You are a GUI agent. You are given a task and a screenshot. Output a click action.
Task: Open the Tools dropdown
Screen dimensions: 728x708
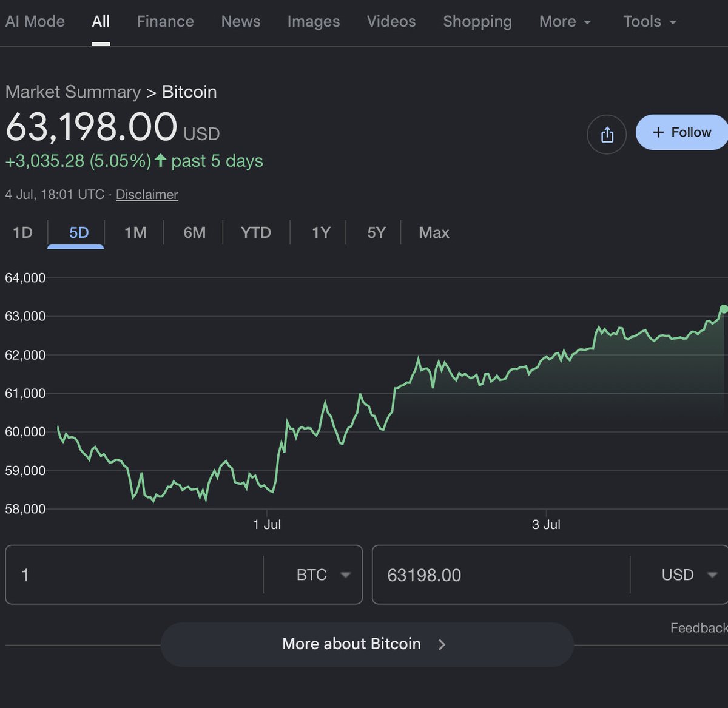(649, 21)
